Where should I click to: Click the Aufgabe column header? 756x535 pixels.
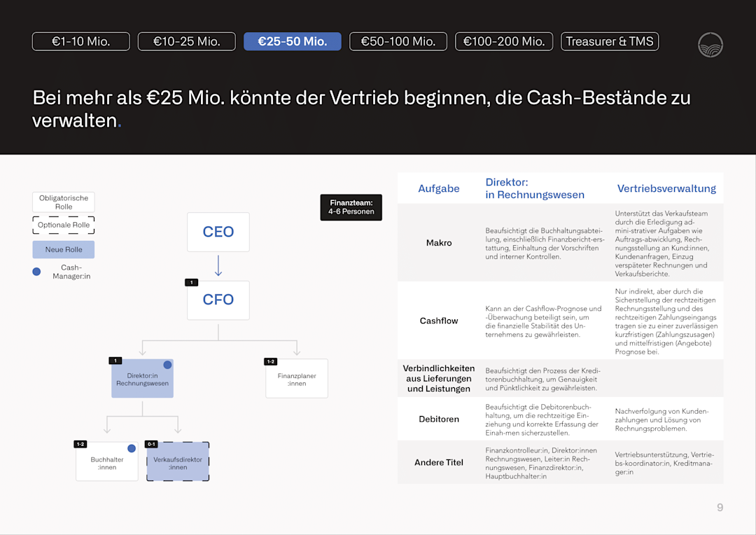tap(439, 188)
